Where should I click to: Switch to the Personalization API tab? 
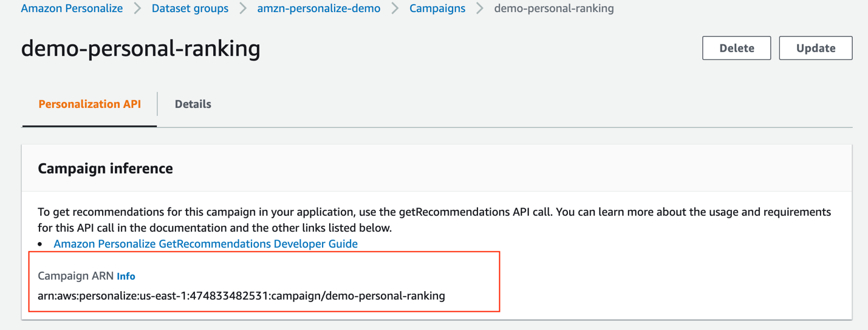89,104
